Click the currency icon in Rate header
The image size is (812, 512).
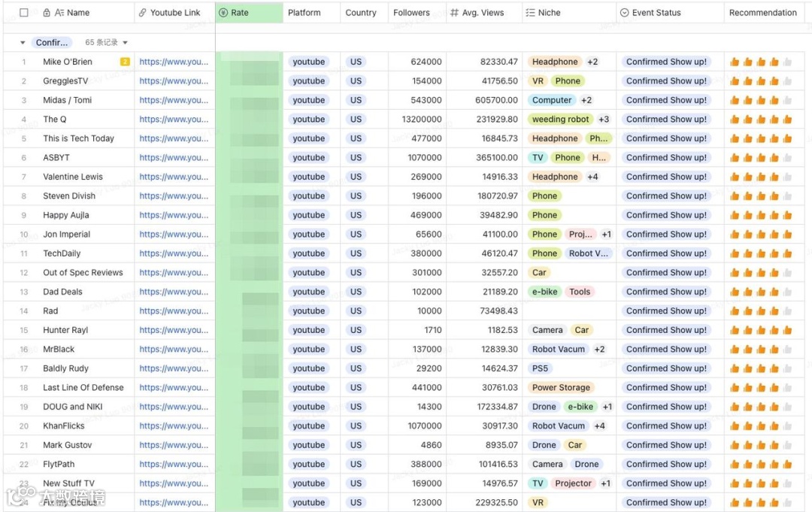(223, 13)
